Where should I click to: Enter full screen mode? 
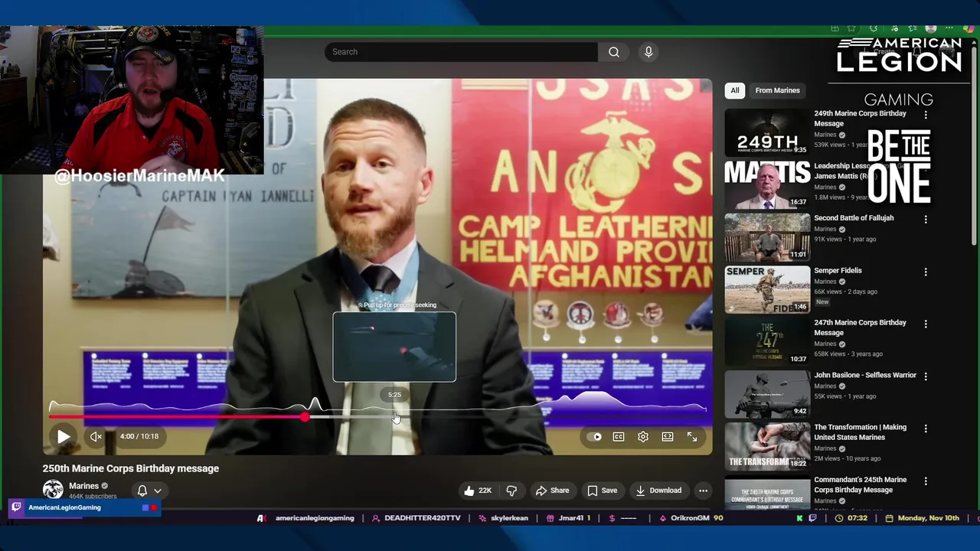692,436
